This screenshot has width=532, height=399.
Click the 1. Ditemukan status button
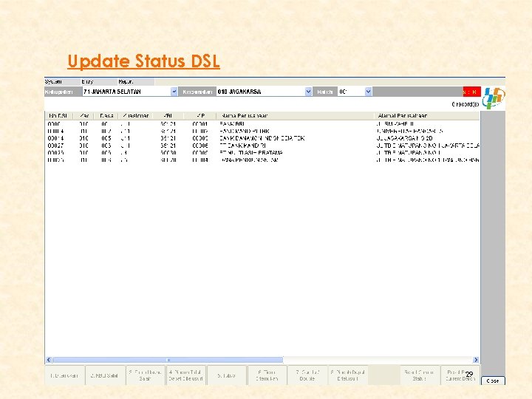pyautogui.click(x=64, y=375)
